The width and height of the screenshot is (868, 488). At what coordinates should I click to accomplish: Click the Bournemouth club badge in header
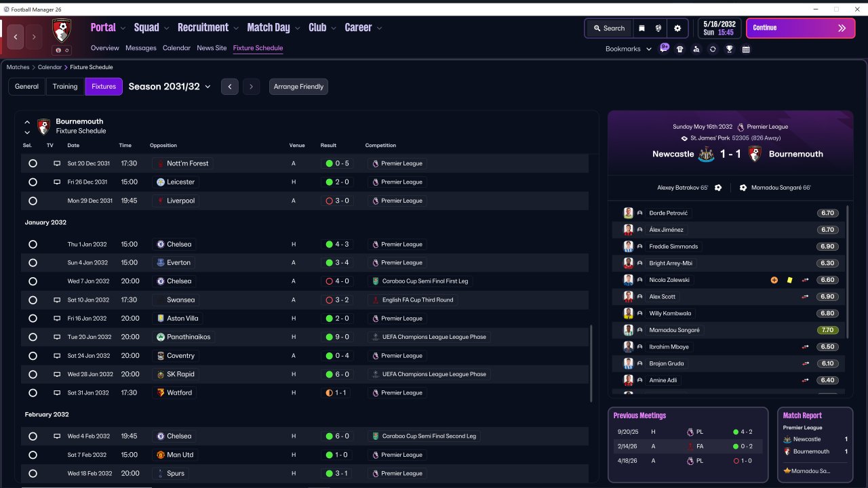pyautogui.click(x=62, y=30)
